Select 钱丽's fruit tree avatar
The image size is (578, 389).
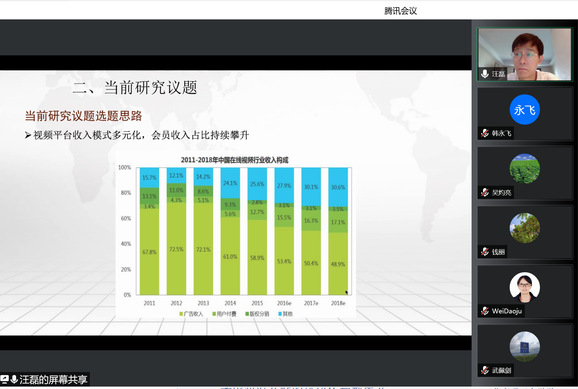525,228
